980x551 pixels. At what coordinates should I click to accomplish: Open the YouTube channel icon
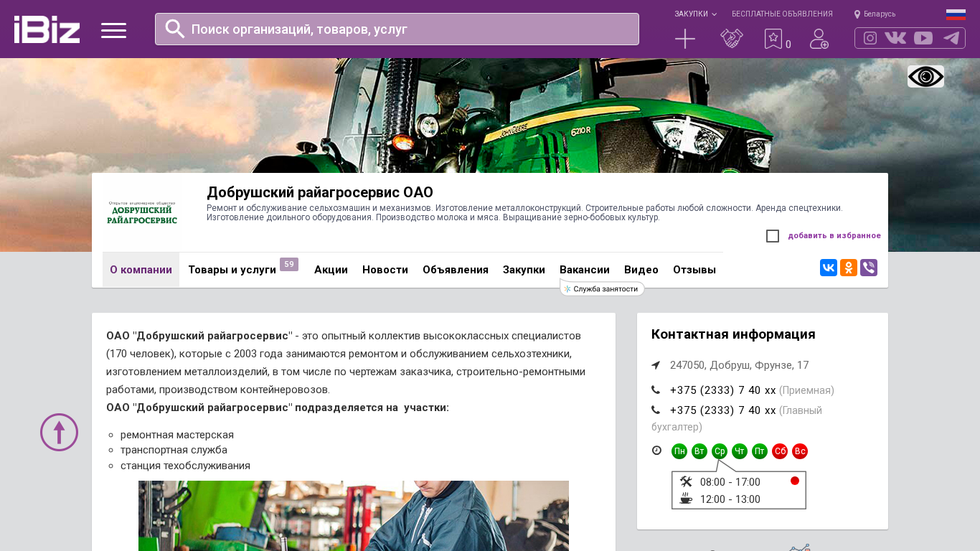click(923, 38)
